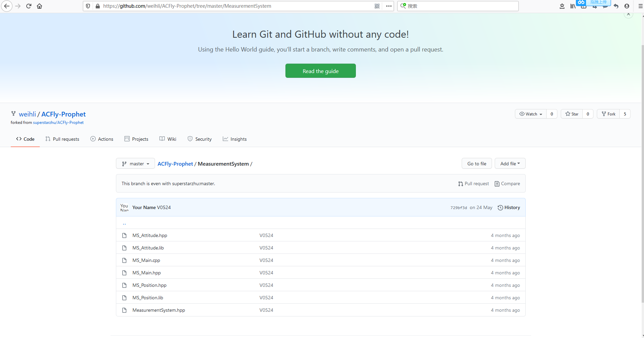This screenshot has width=644, height=338.
Task: Open the Firefox account avatar icon
Action: [x=627, y=6]
